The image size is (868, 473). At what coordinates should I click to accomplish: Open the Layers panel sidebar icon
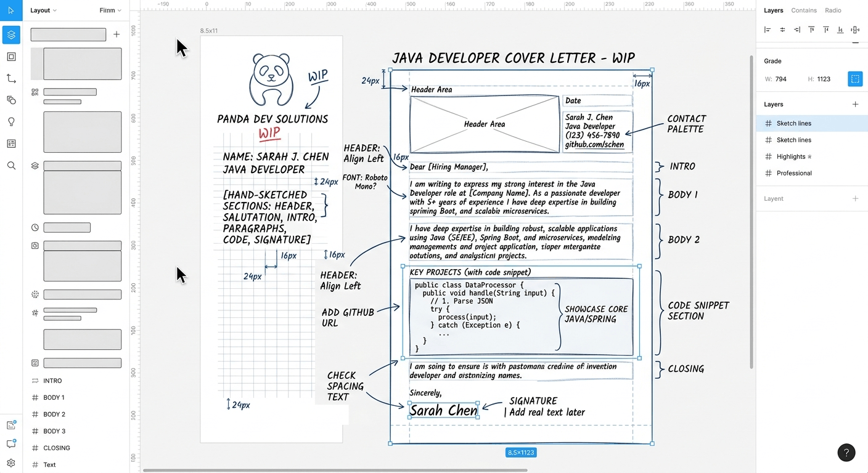(x=11, y=34)
